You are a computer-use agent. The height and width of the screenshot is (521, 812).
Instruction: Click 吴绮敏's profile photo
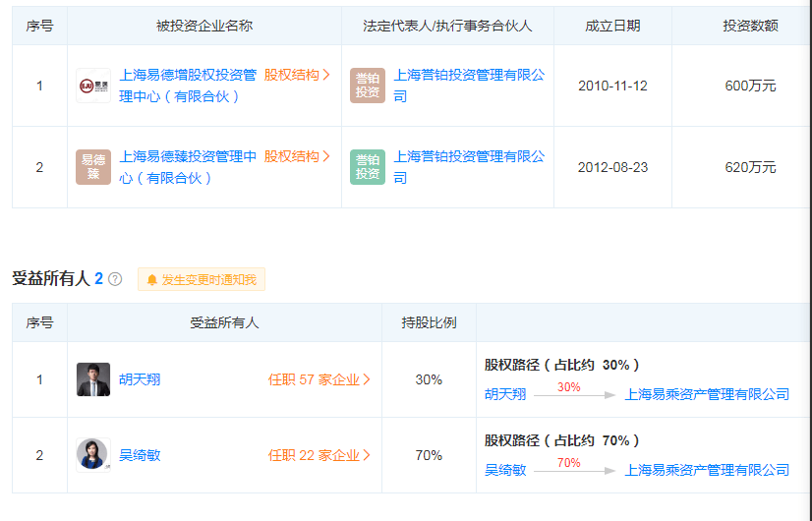coord(93,455)
